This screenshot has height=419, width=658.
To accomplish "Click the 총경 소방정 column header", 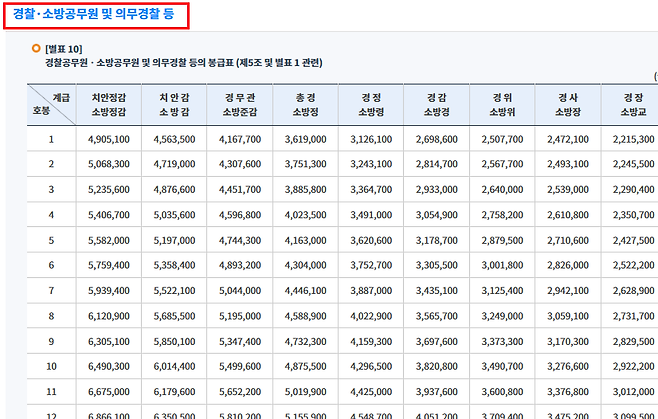I will pos(305,104).
